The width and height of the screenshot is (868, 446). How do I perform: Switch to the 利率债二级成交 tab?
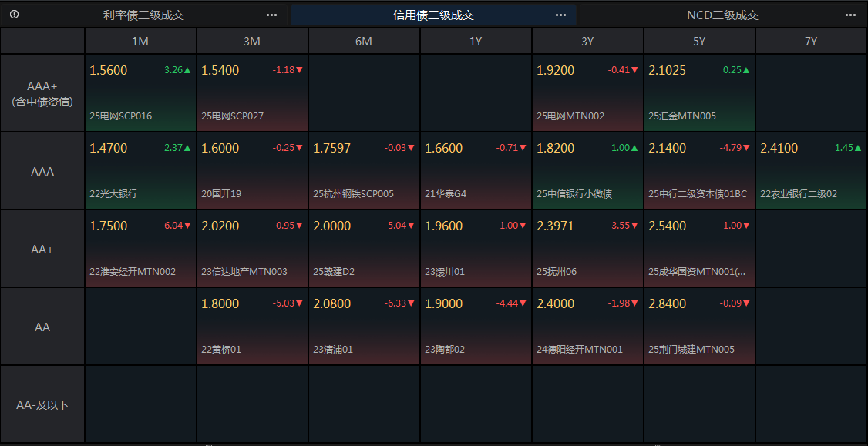[x=144, y=15]
